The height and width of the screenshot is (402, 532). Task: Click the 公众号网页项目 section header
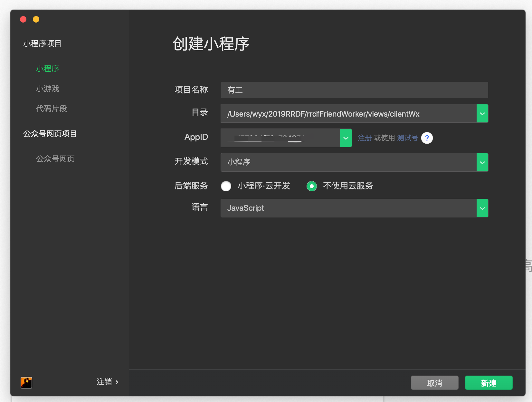(50, 134)
